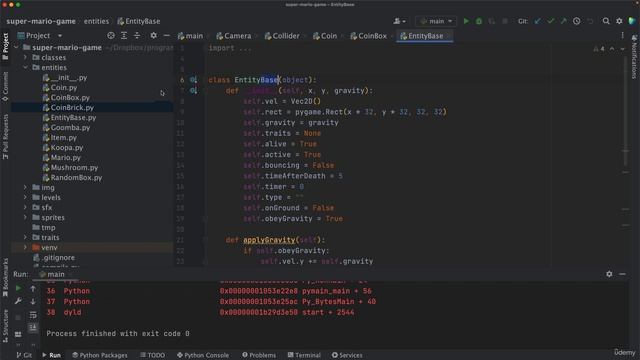Open Run panel gear options
This screenshot has height=360, width=640.
[609, 274]
